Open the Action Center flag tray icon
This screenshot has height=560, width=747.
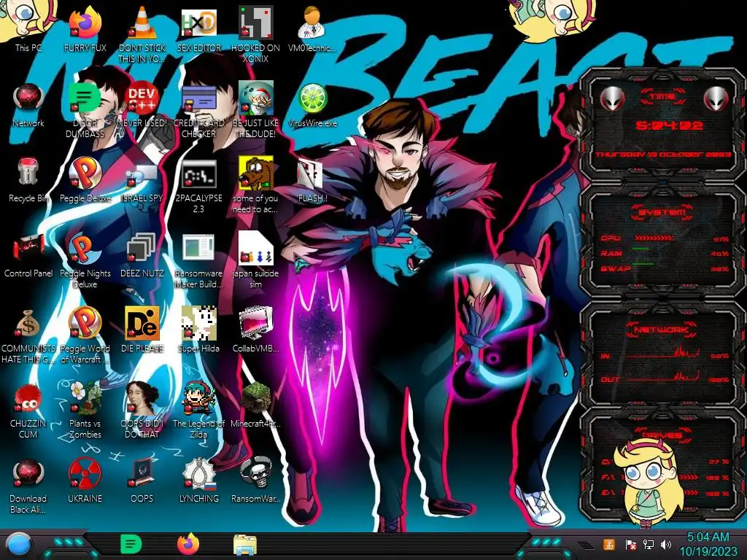(630, 544)
